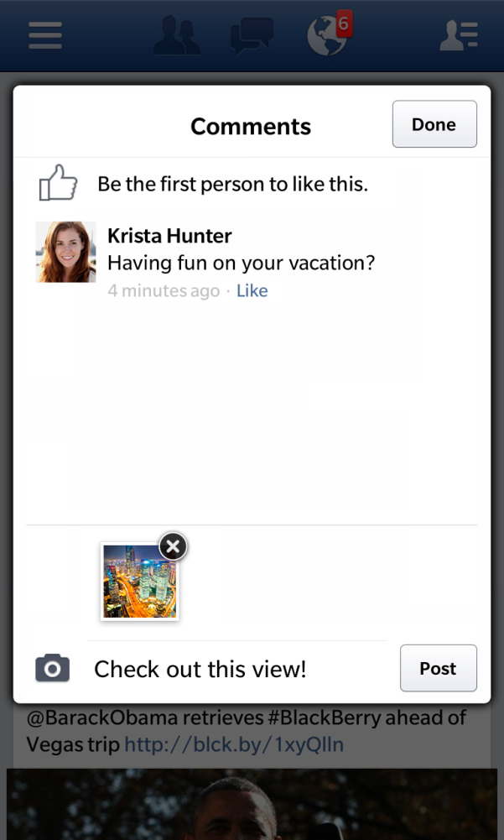Open the friend requests icon

click(177, 36)
